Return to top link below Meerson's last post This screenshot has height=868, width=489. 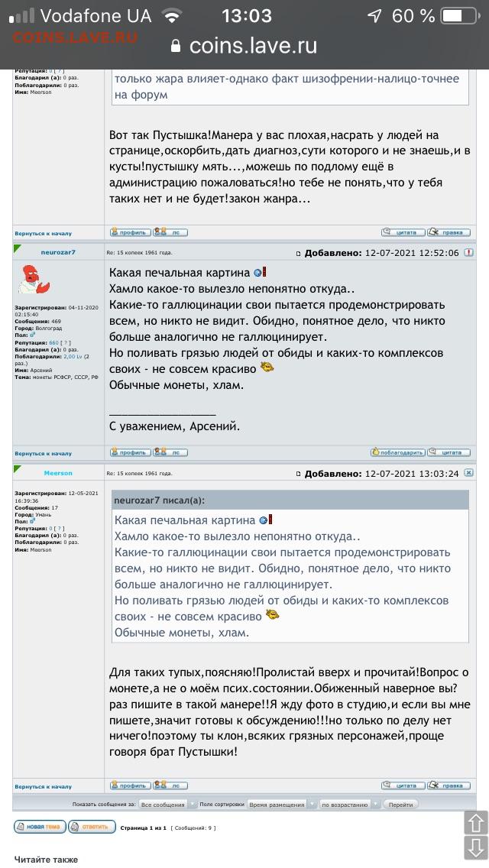44,787
